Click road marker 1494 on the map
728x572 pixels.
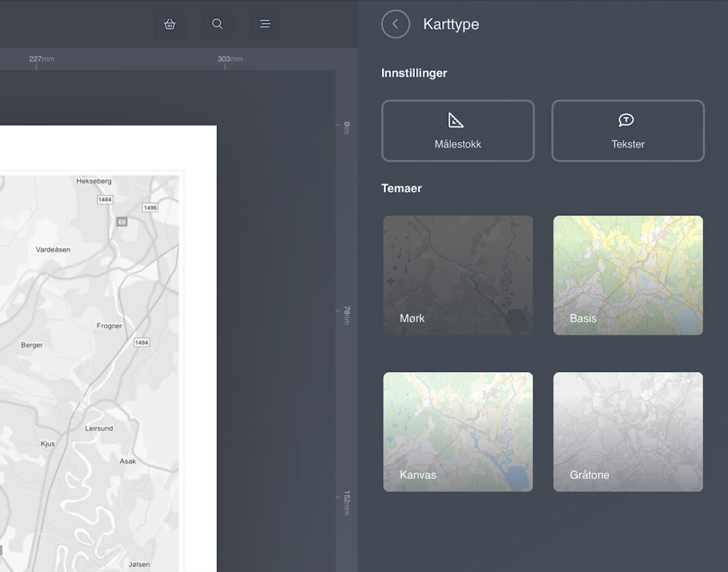[x=142, y=342]
